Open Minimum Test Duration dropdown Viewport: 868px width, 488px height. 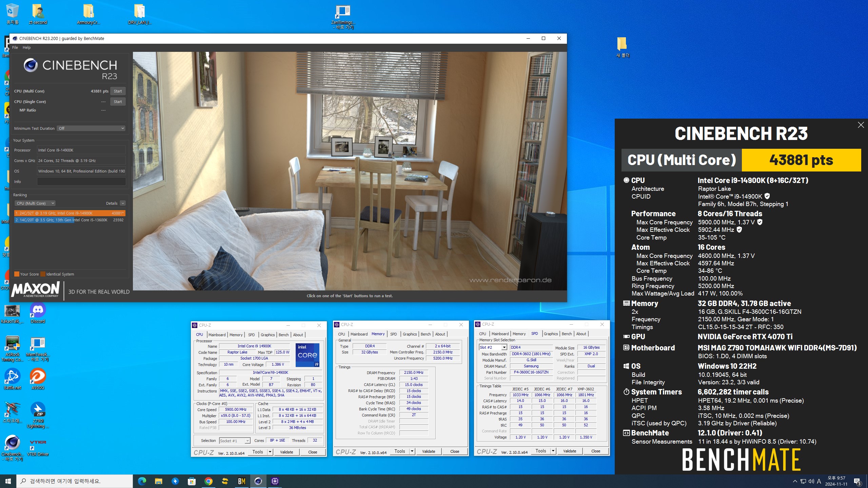[91, 128]
